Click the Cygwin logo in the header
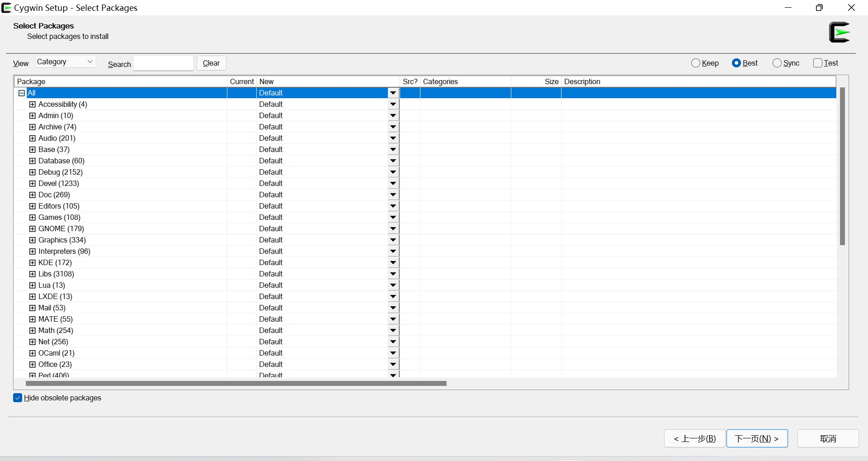The height and width of the screenshot is (461, 868). pyautogui.click(x=840, y=32)
